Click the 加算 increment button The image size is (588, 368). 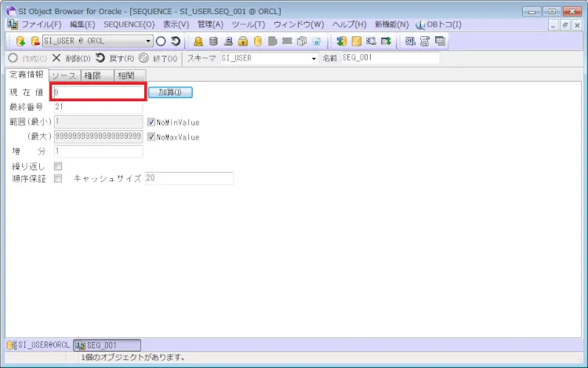click(170, 93)
